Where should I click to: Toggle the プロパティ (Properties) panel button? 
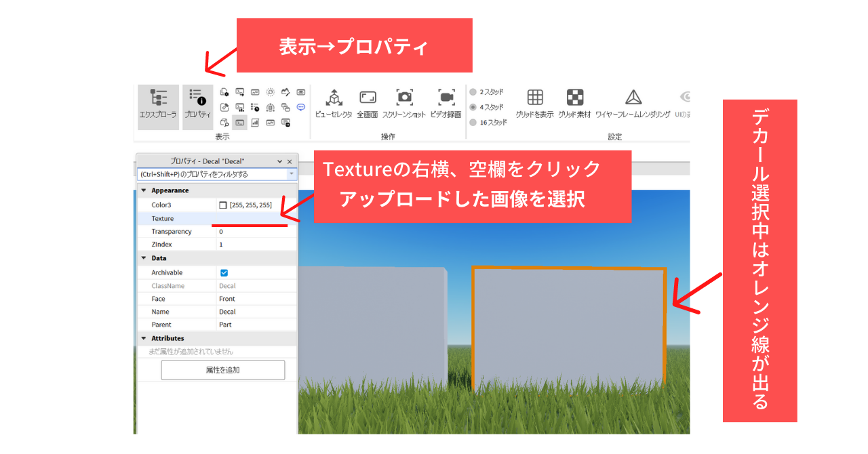pos(197,105)
